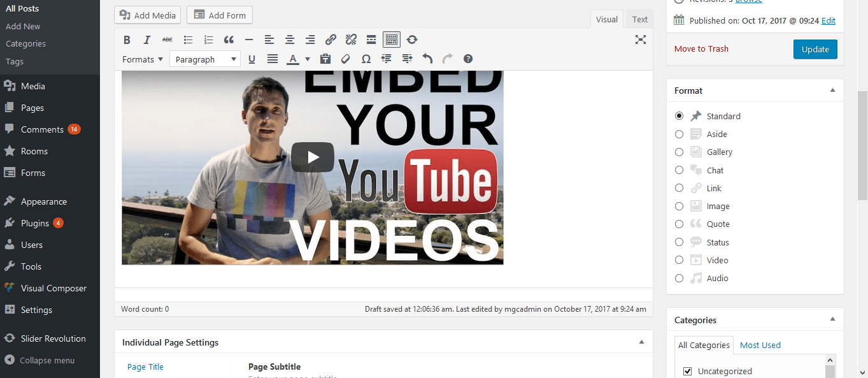The image size is (868, 378).
Task: Switch to the Text editor tab
Action: 639,18
